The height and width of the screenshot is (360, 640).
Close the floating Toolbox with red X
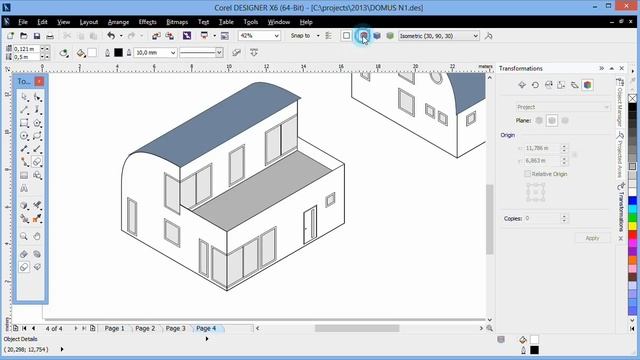[39, 82]
